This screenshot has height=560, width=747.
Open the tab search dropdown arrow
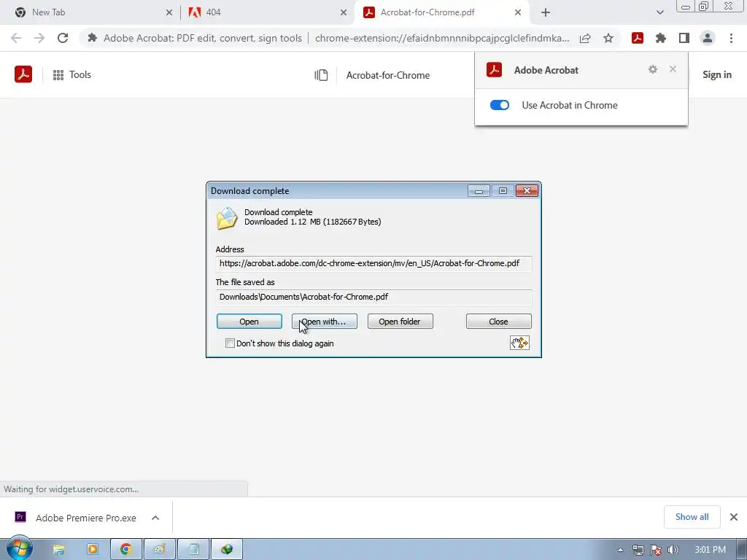point(659,12)
